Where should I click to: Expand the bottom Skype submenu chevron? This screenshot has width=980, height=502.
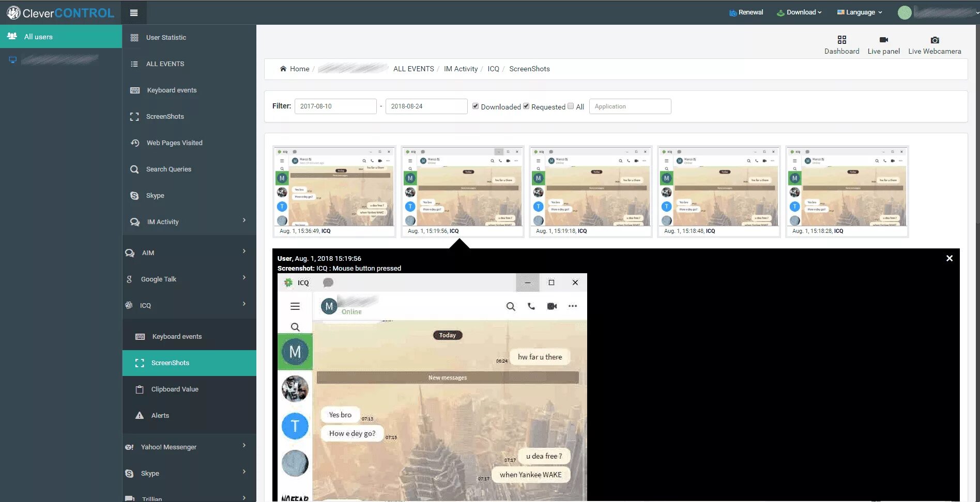point(244,472)
